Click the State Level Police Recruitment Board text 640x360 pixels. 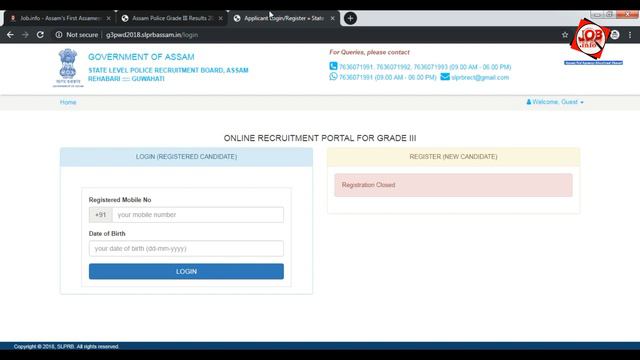(x=168, y=70)
